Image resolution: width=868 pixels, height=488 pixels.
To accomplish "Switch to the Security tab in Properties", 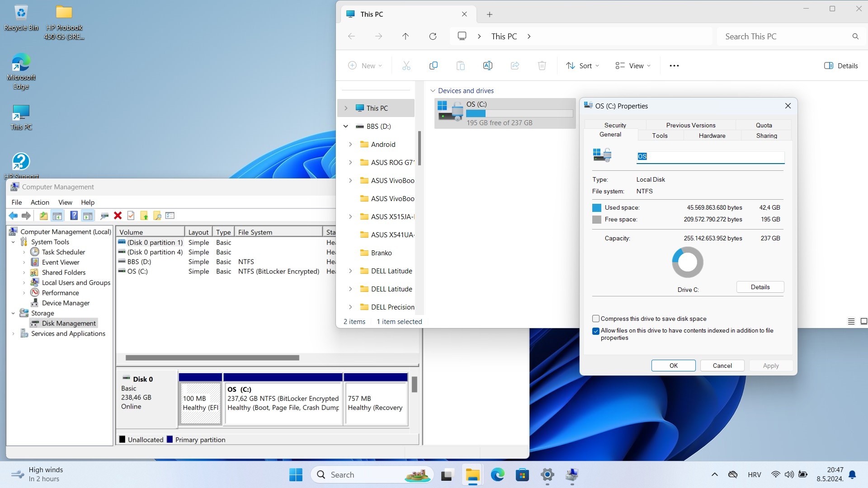I will (615, 125).
